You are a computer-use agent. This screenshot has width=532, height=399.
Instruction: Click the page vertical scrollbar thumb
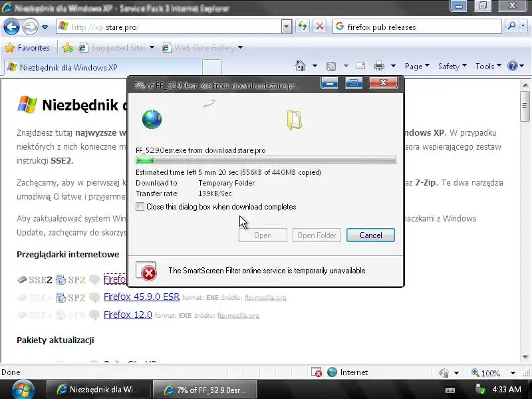coord(525,106)
